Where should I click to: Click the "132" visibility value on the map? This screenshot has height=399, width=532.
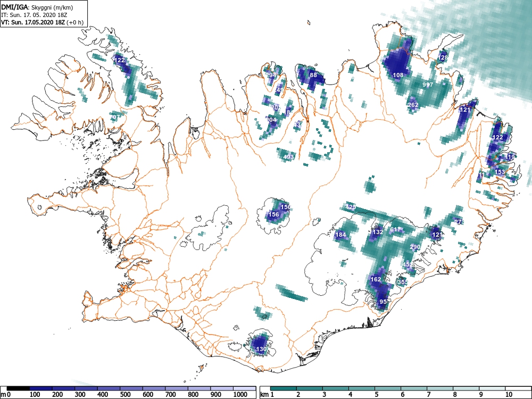pyautogui.click(x=378, y=232)
